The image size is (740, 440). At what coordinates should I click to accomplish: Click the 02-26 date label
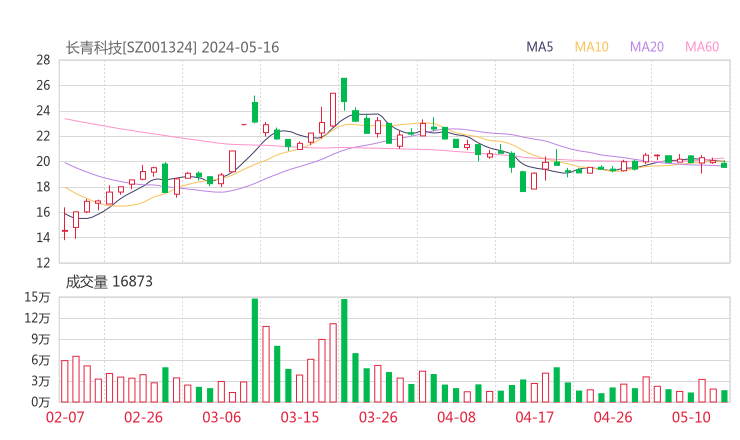point(143,417)
